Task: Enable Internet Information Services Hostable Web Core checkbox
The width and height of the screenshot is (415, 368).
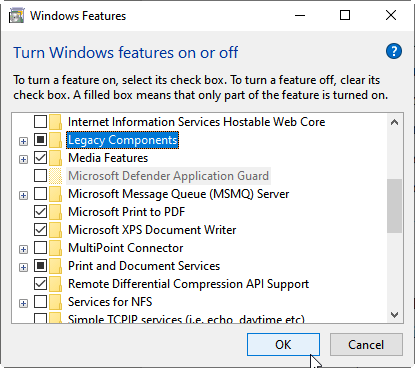Action: pyautogui.click(x=40, y=122)
